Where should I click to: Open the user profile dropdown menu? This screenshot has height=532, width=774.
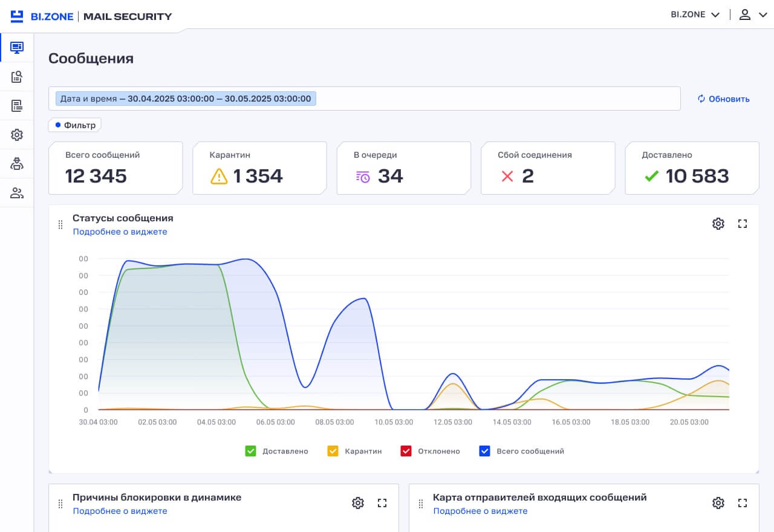752,15
